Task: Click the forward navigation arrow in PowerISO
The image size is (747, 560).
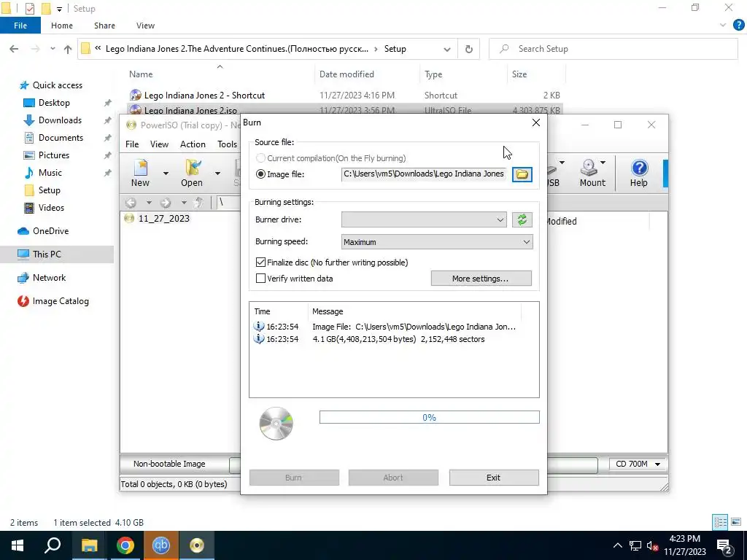Action: click(x=166, y=203)
